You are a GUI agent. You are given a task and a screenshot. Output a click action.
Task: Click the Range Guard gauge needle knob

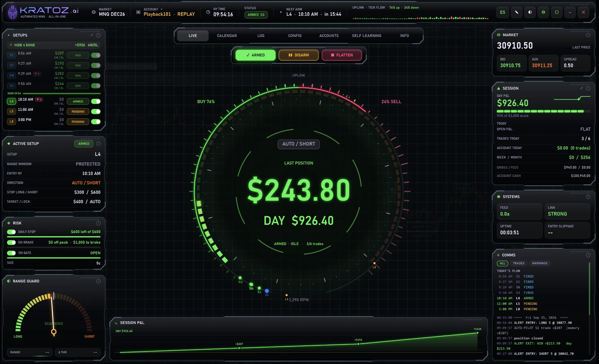pos(54,332)
